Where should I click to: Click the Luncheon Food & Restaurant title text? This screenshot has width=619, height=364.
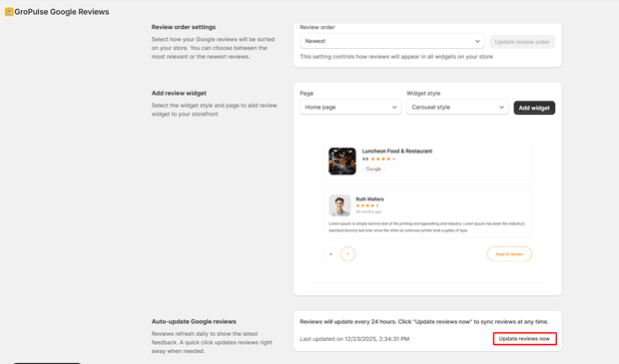pyautogui.click(x=397, y=151)
